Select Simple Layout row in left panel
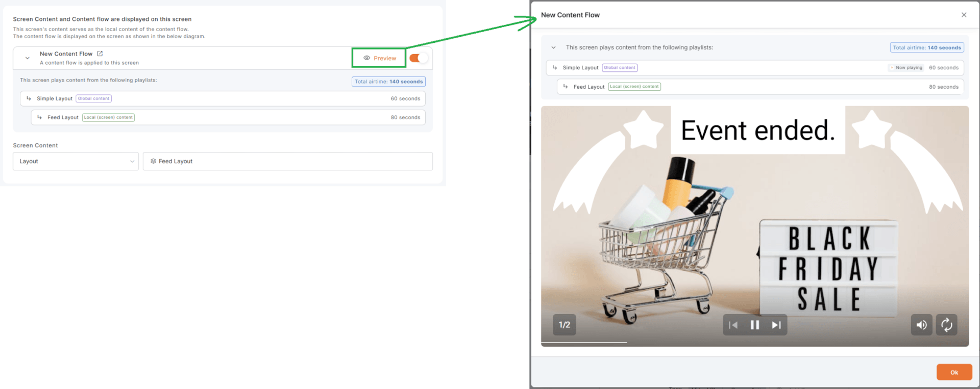This screenshot has width=980, height=389. 223,98
